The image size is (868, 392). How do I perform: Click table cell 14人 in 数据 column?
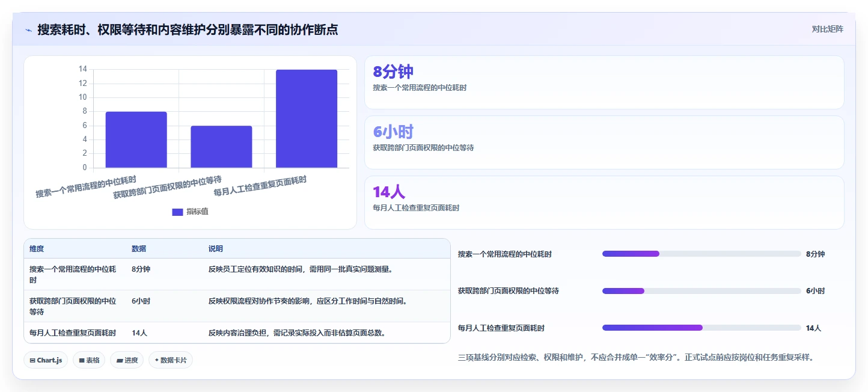(139, 332)
